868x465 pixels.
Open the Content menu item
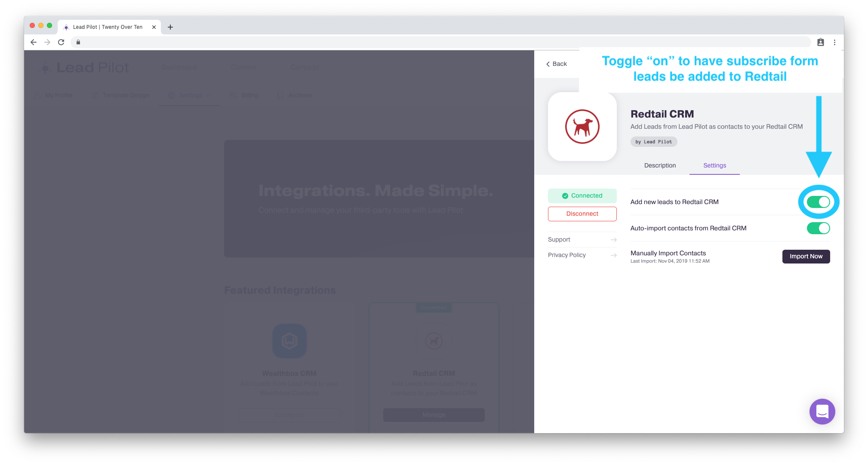point(243,68)
